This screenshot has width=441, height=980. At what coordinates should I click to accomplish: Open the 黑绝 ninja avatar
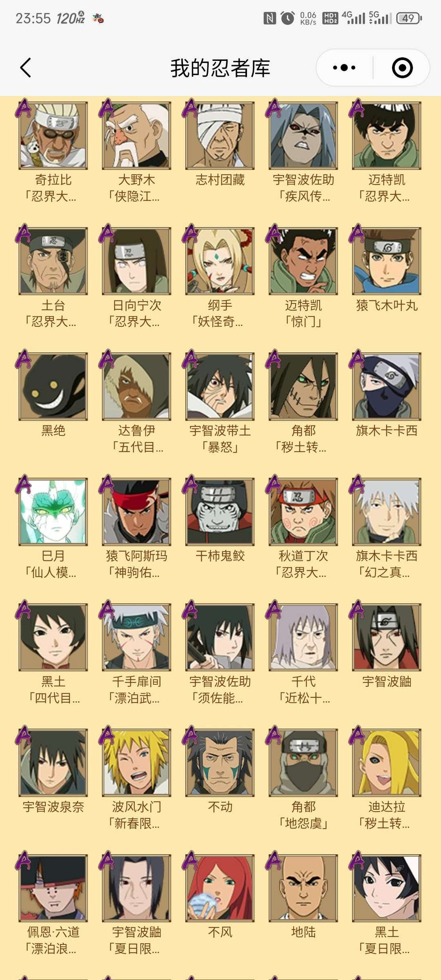(x=53, y=386)
